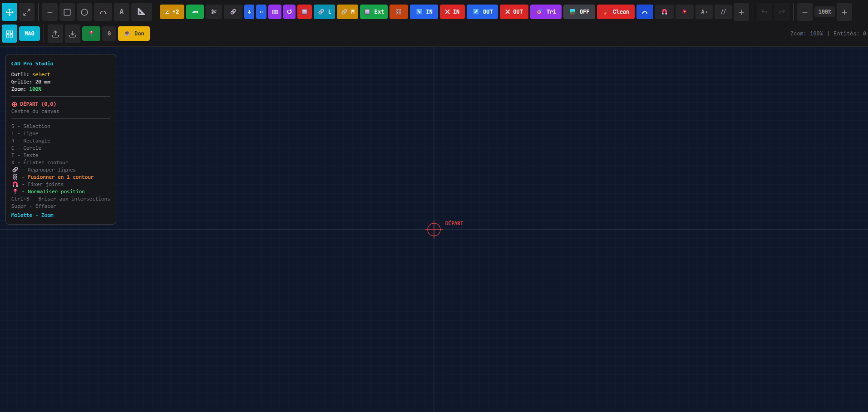Viewport: 868px width, 412px height.
Task: Click the red X OUT button
Action: coord(514,12)
